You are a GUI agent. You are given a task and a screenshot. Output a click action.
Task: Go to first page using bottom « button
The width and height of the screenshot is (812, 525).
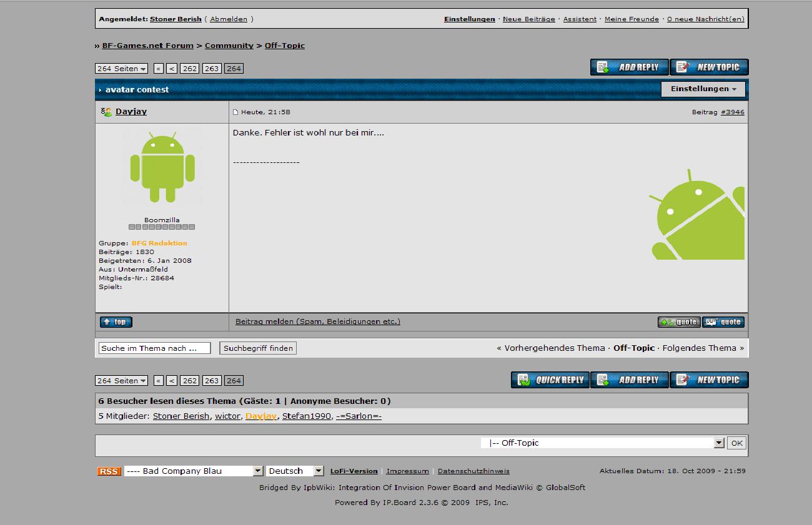(x=159, y=381)
